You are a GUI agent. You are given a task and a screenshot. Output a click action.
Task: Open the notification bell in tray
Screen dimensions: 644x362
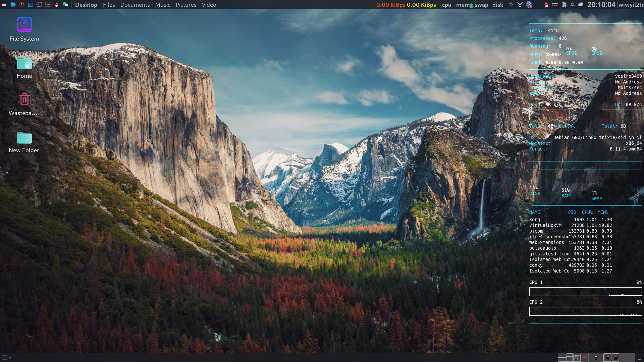coord(572,4)
